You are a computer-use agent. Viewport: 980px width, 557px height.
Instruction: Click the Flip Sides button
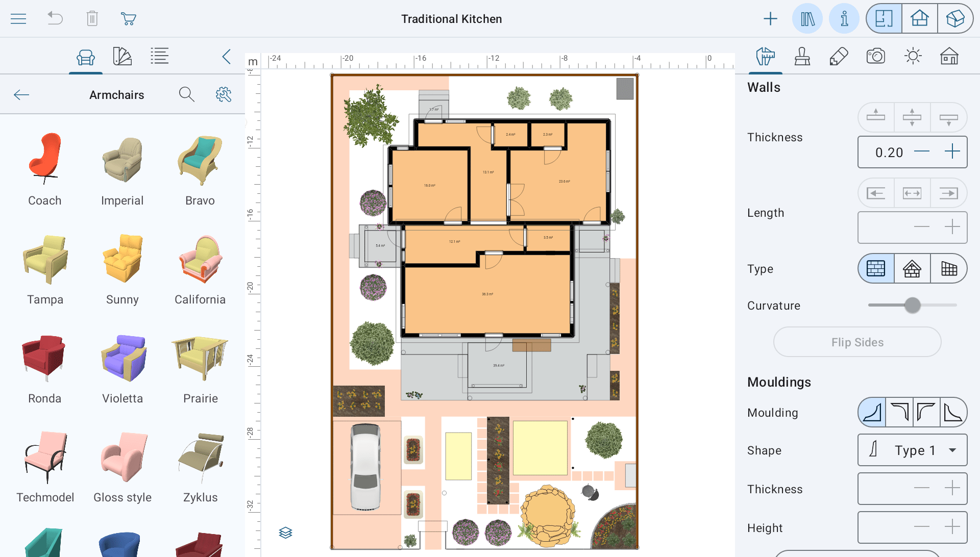(x=857, y=342)
